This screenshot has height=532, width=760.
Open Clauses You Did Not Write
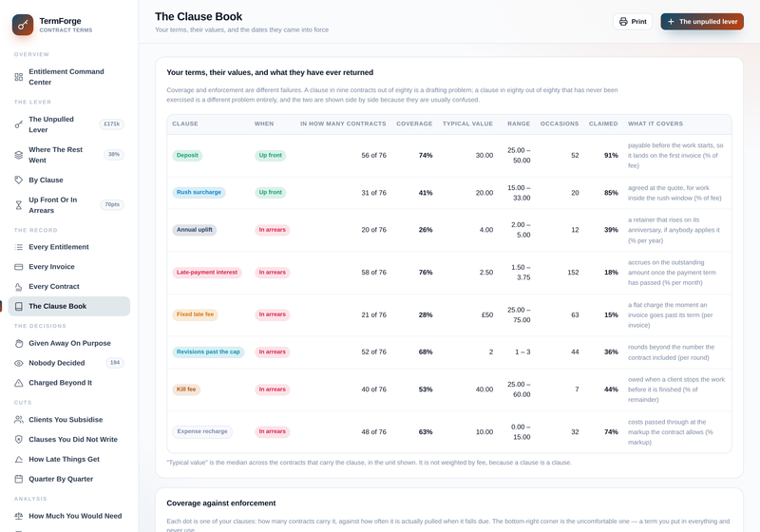click(69, 440)
